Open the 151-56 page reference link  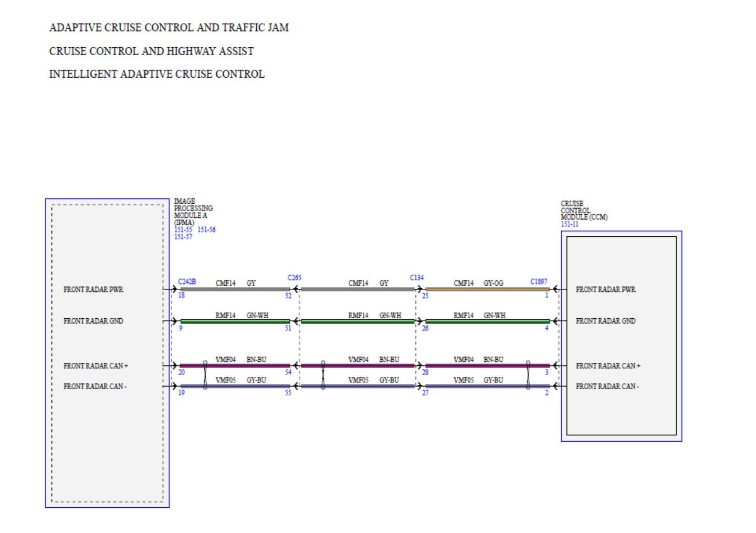(206, 229)
